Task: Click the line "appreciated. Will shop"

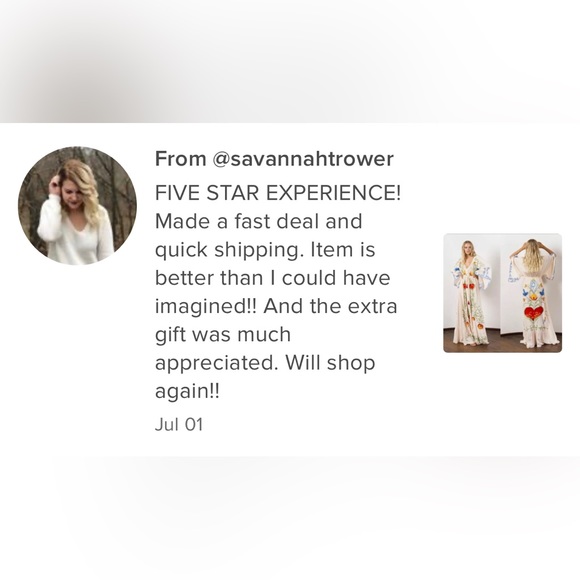Action: point(265,363)
